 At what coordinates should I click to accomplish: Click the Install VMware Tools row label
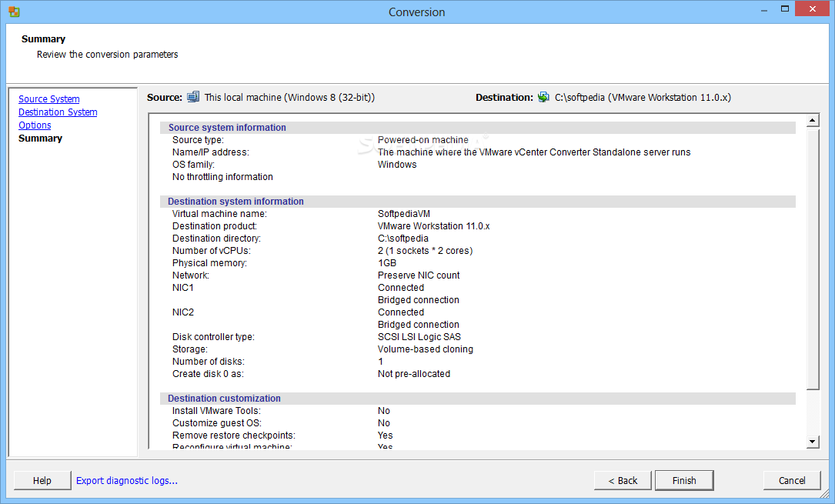click(x=216, y=411)
